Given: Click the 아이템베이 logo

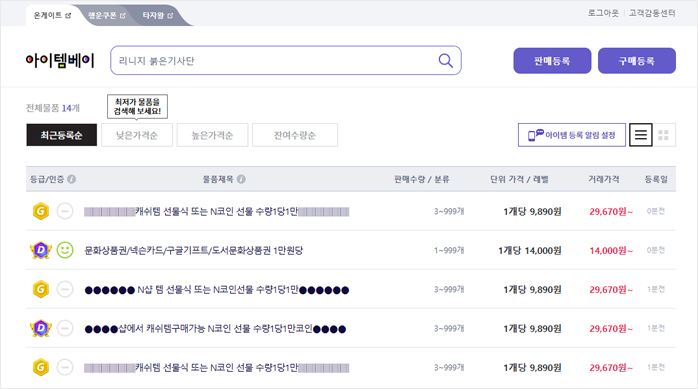Looking at the screenshot, I should click(60, 60).
